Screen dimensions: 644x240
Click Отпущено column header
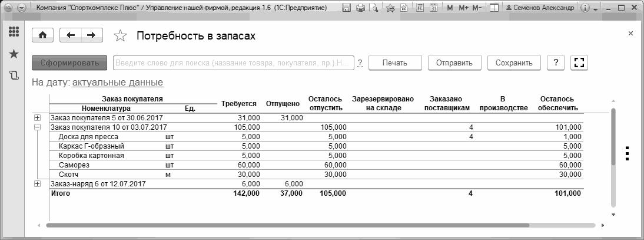(x=283, y=104)
